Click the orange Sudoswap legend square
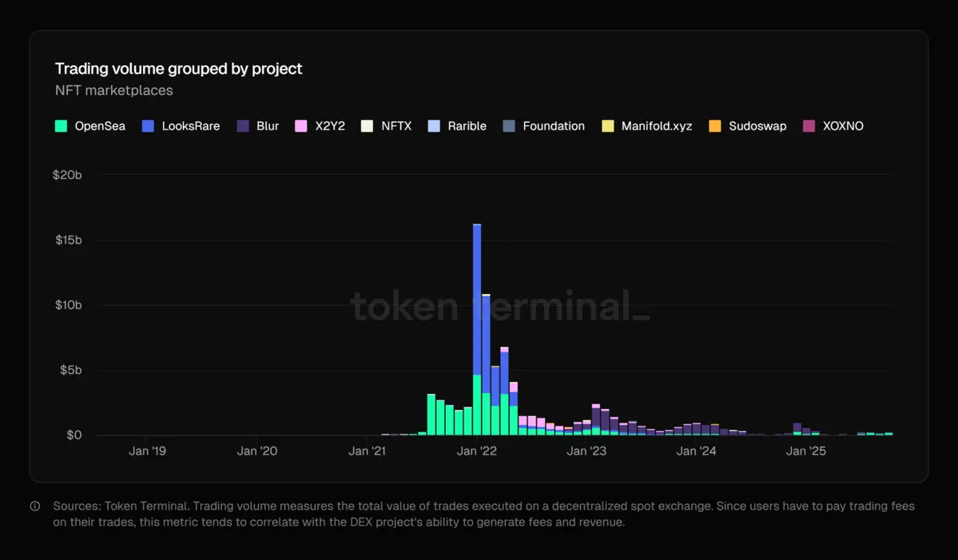 click(715, 126)
